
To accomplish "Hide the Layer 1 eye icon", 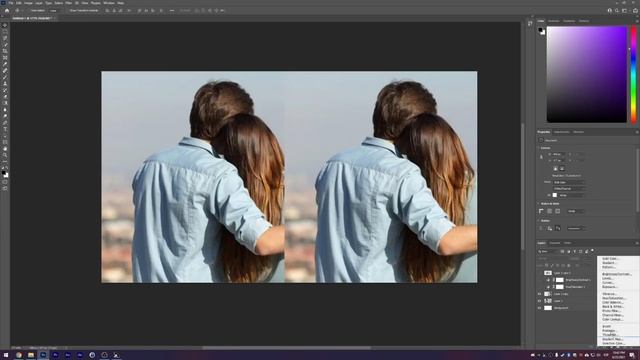I will click(539, 301).
